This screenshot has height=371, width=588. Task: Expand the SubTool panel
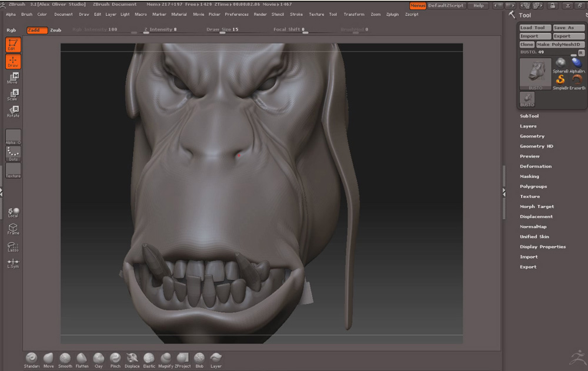529,116
